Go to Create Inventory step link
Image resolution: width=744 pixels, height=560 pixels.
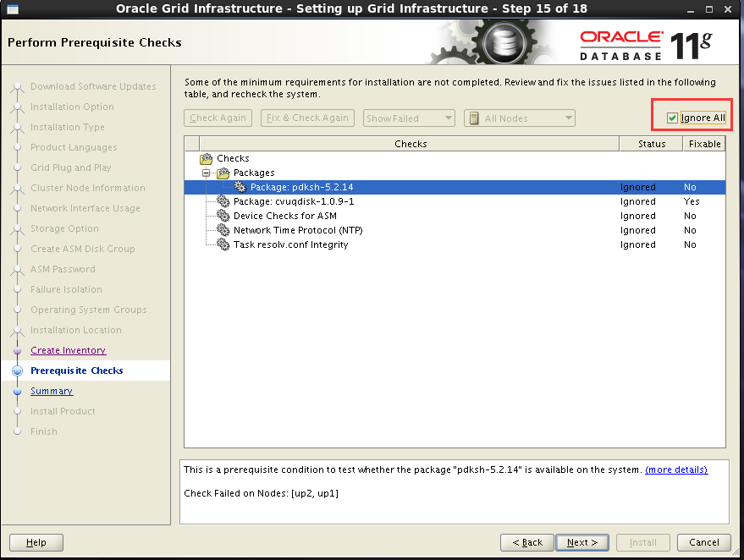69,350
